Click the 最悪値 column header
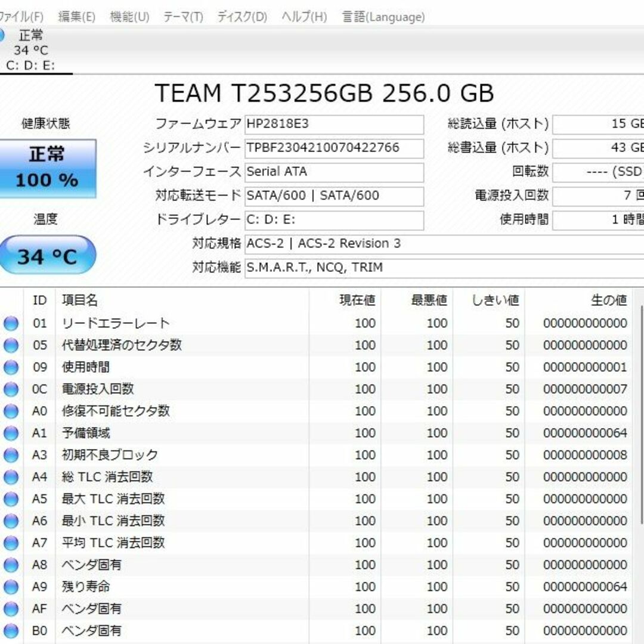Image resolution: width=644 pixels, height=644 pixels. tap(417, 300)
